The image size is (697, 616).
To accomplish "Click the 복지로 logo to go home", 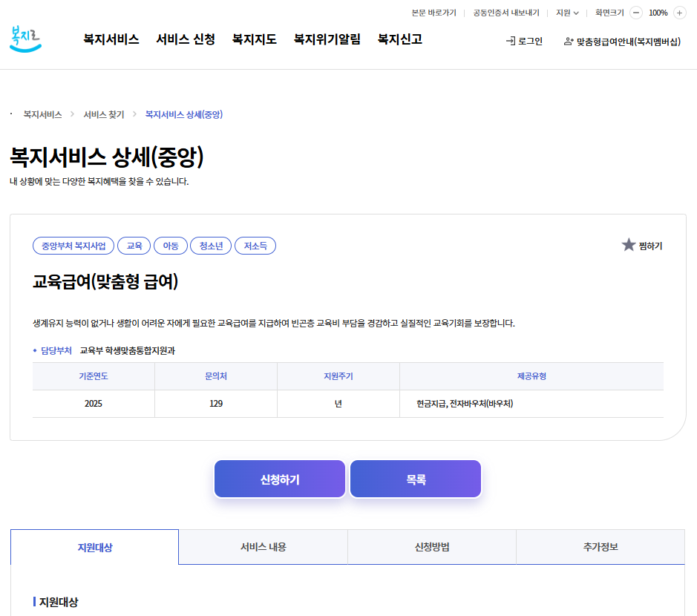I will click(26, 39).
